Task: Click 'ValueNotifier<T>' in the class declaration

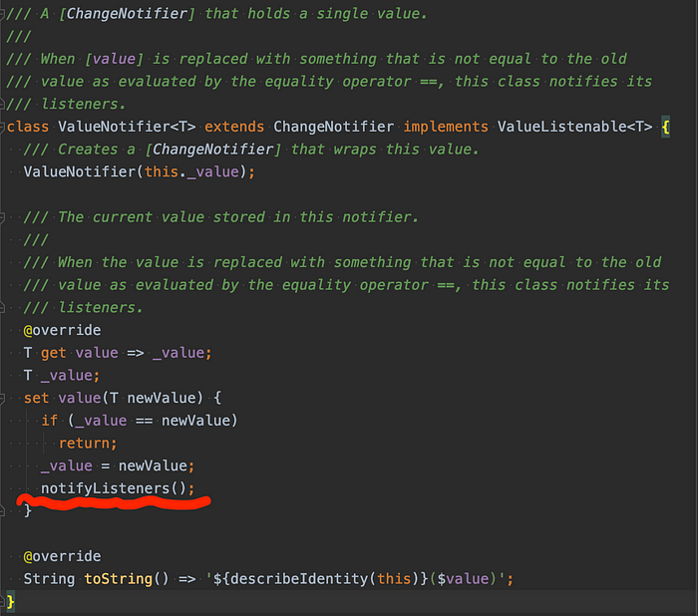Action: (127, 127)
